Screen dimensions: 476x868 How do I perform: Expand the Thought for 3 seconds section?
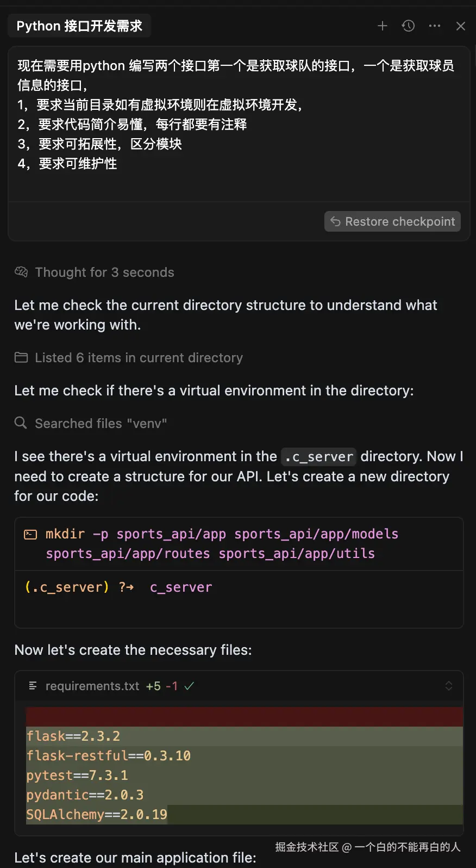tap(104, 272)
